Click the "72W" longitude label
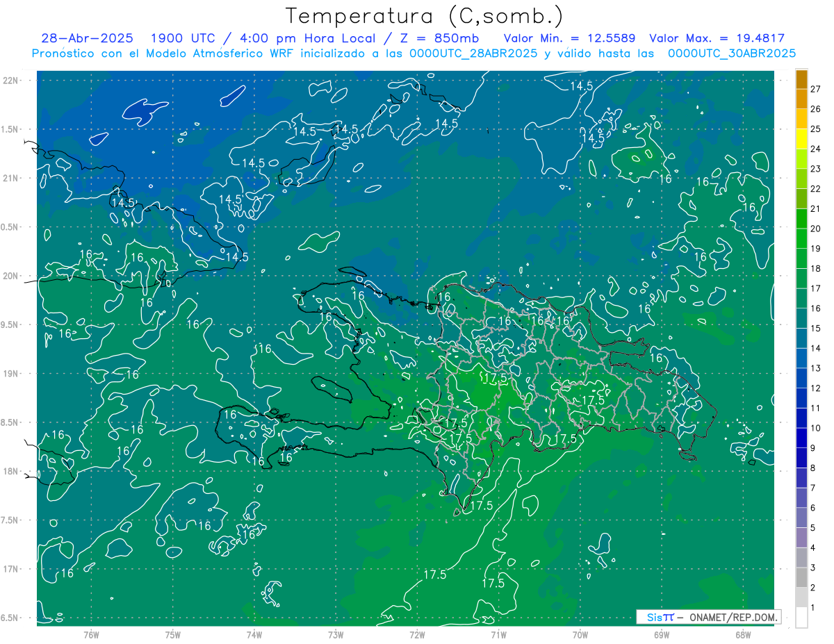 coord(416,634)
